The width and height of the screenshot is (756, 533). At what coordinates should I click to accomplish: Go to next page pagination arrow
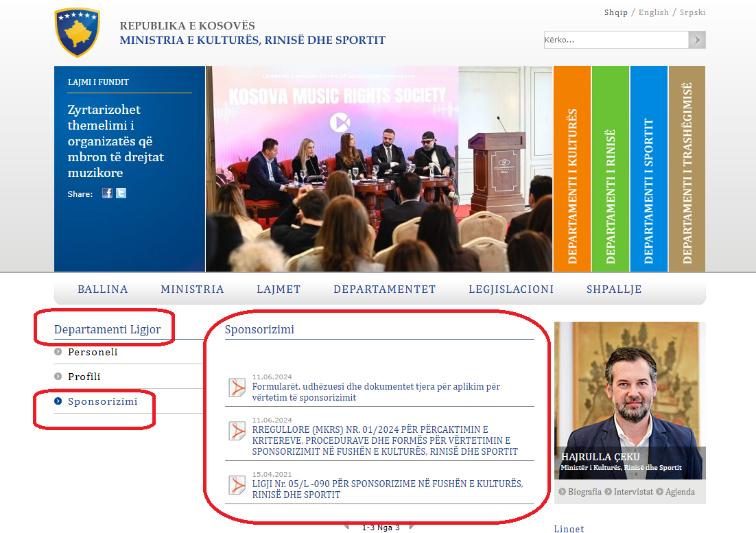(411, 527)
